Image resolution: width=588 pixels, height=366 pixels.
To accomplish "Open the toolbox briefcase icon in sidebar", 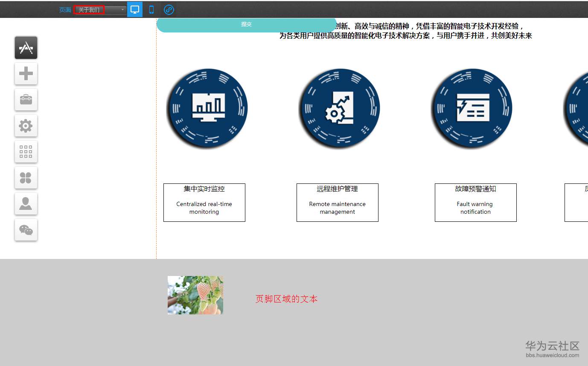I will pos(26,100).
